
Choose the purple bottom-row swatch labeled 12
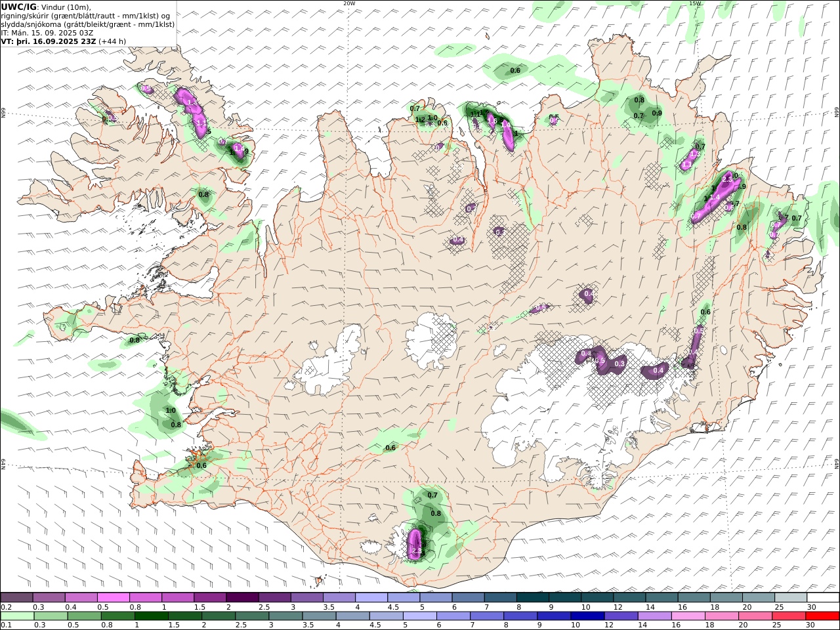pyautogui.click(x=620, y=616)
